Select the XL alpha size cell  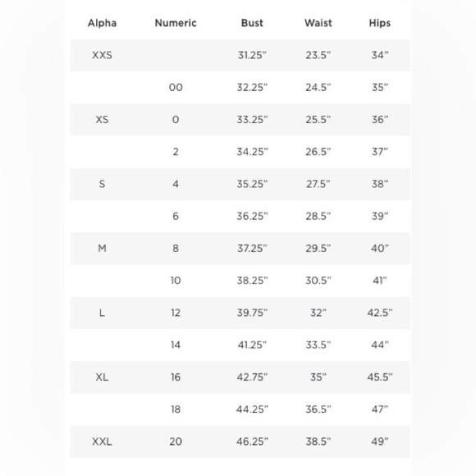pyautogui.click(x=102, y=377)
